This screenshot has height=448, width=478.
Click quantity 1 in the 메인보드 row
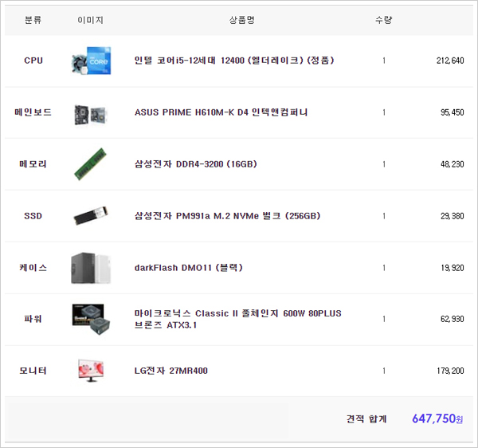[x=384, y=112]
